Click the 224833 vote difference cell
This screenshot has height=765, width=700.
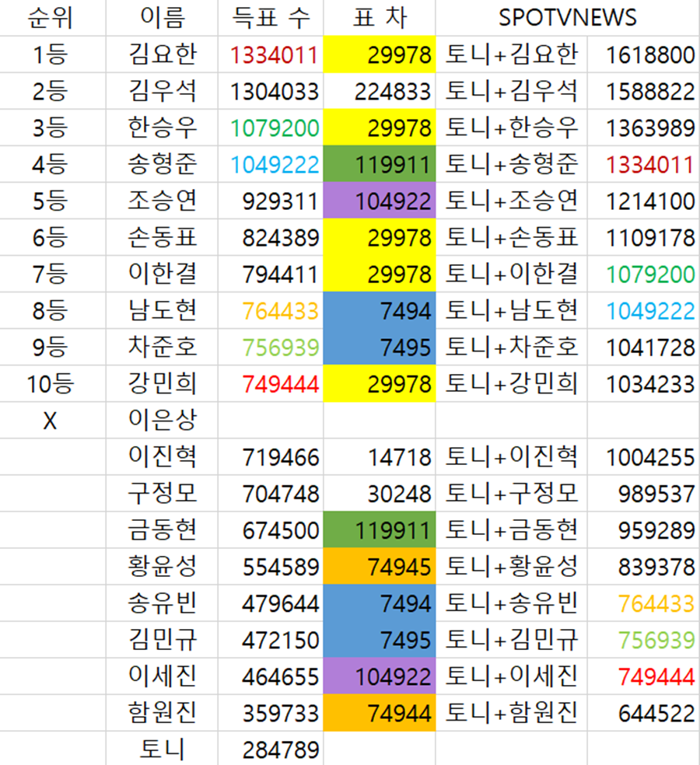(391, 91)
